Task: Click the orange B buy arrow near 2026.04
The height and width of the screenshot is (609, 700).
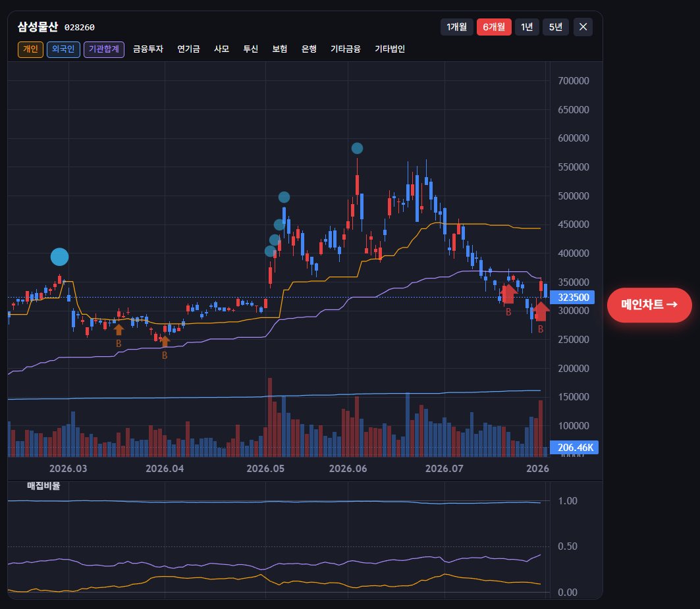Action: [165, 342]
